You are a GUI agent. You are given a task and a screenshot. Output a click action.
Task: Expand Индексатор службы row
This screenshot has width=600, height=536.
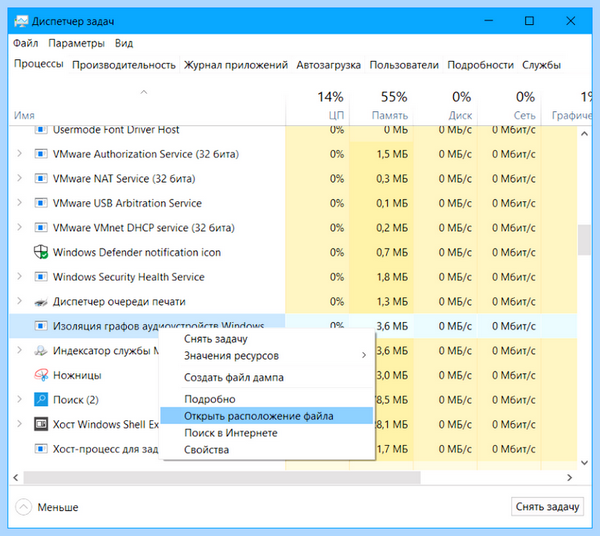pyautogui.click(x=20, y=350)
